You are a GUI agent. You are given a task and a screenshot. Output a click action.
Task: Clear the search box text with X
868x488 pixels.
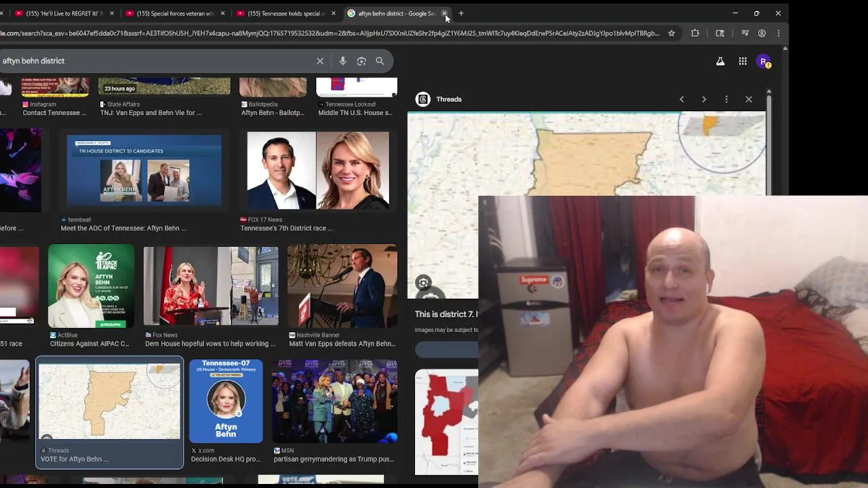320,61
